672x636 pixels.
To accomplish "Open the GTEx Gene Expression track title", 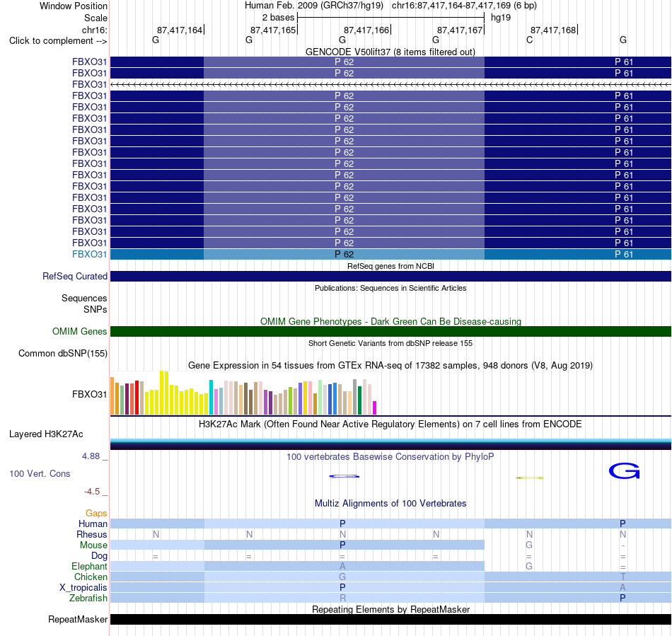I will pos(390,366).
